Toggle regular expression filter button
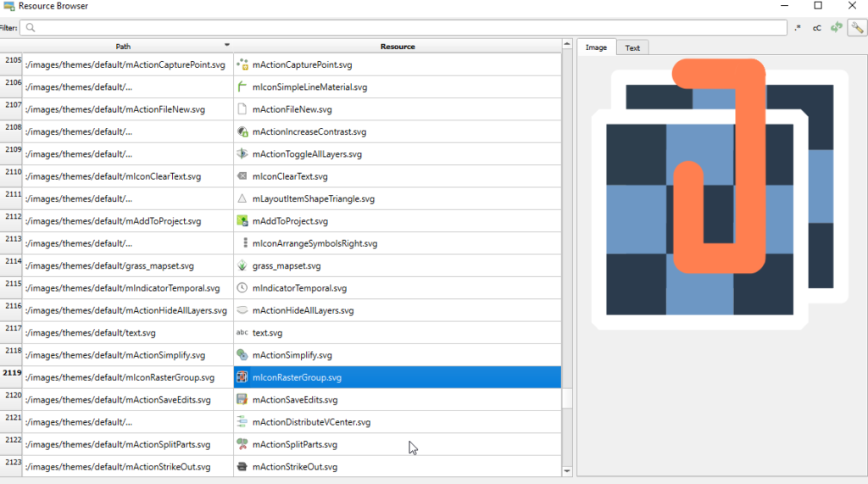The width and height of the screenshot is (868, 484). tap(798, 28)
